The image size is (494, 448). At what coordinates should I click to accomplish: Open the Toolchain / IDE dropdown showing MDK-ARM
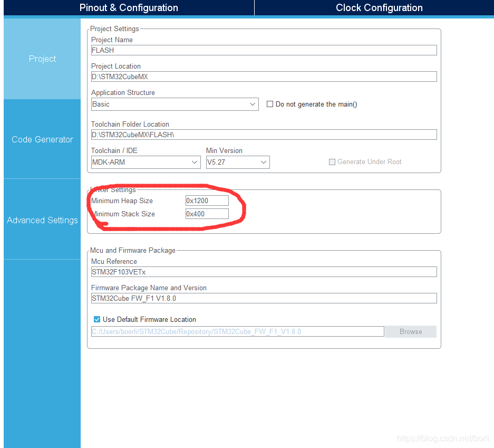tap(146, 162)
